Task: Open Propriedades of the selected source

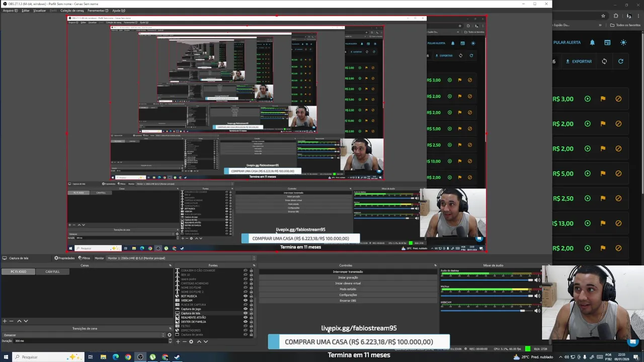Action: tap(64, 258)
